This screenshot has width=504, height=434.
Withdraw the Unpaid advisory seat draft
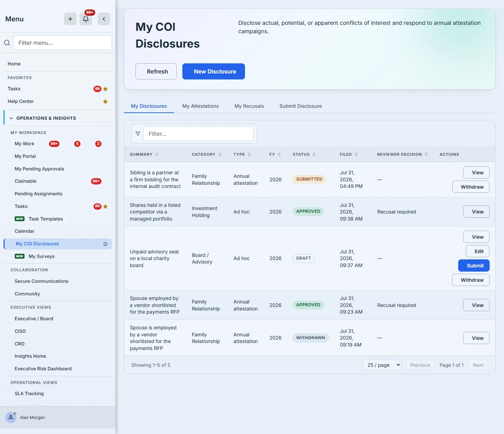click(x=471, y=280)
